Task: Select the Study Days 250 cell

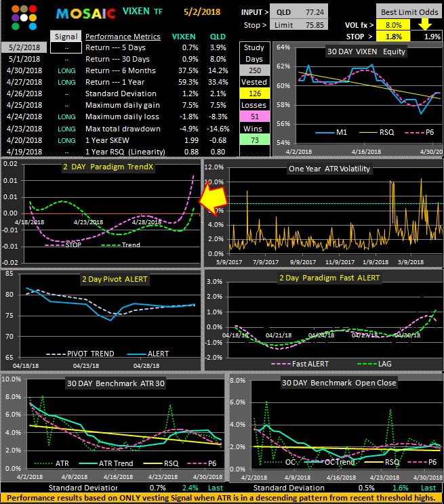Action: (x=255, y=70)
